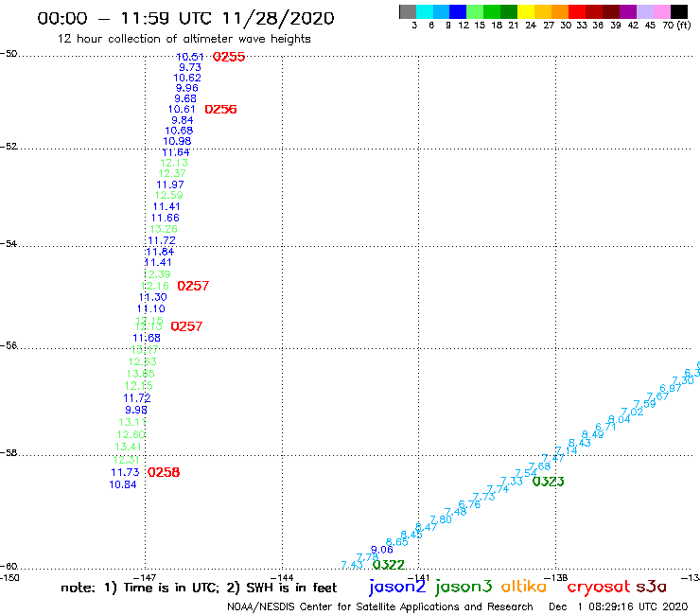This screenshot has width=700, height=615.
Task: Select the lavender swatch in the legend bar
Action: [x=645, y=11]
